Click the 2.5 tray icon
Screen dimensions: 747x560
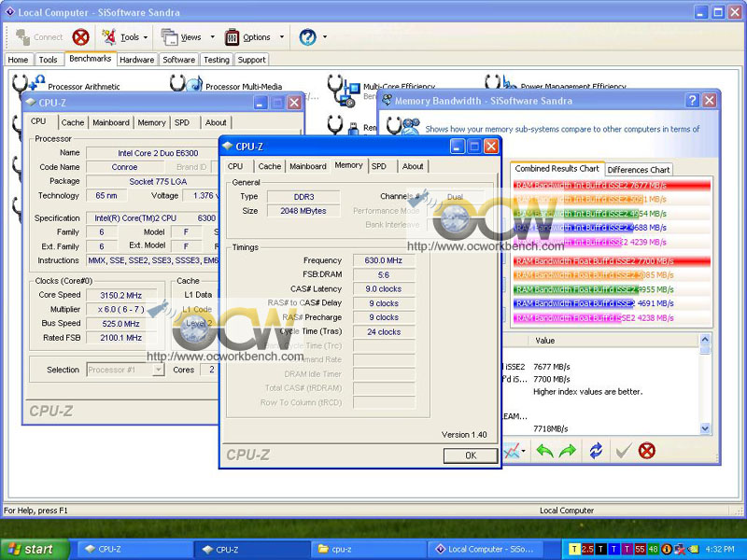pyautogui.click(x=587, y=549)
